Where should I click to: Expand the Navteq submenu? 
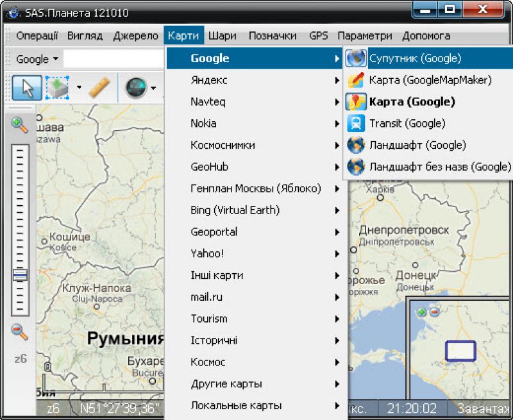(x=255, y=102)
